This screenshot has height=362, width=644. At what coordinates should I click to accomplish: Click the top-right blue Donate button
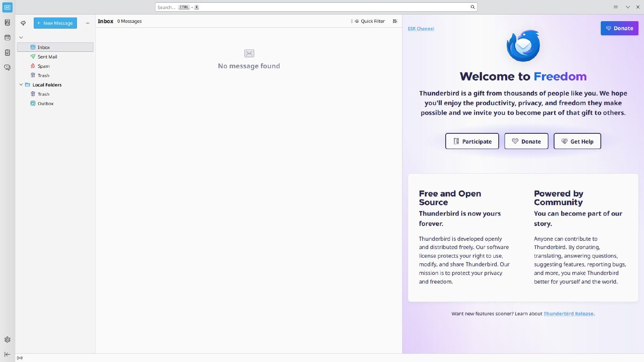(619, 28)
